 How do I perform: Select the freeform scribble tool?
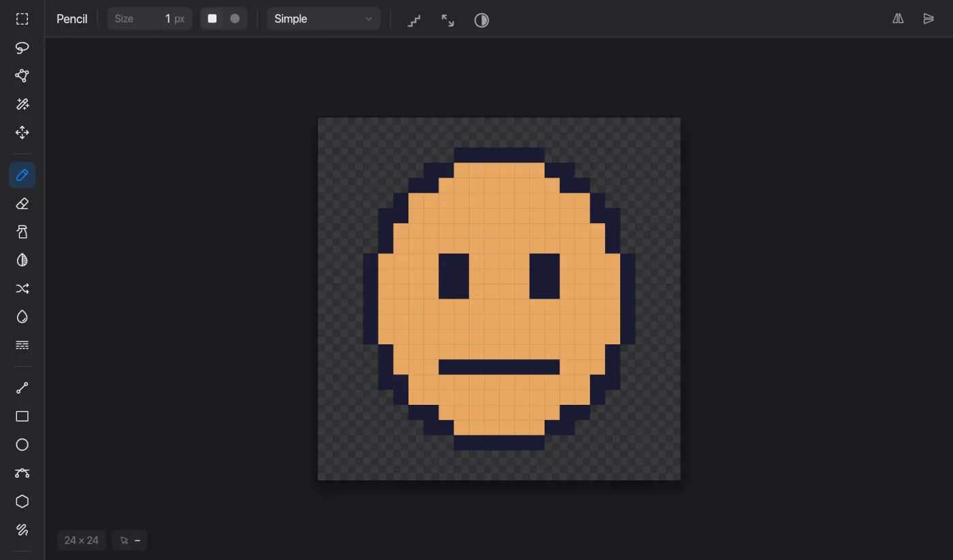22,529
